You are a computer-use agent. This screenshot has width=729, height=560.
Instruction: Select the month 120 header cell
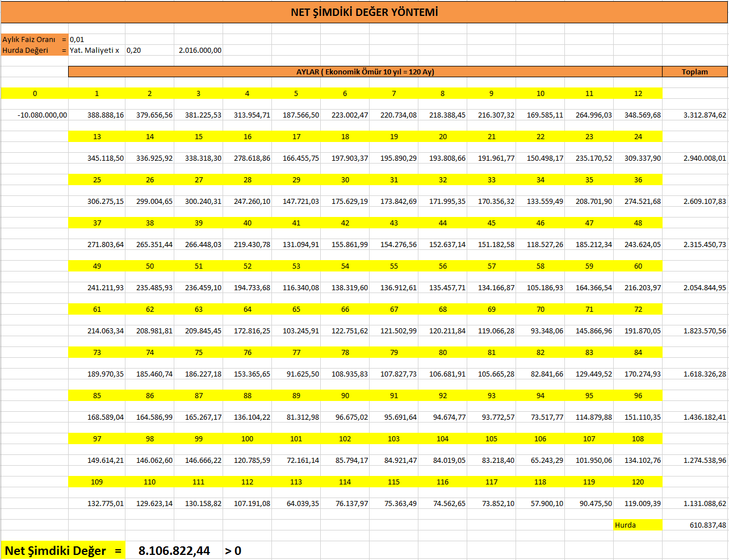638,482
